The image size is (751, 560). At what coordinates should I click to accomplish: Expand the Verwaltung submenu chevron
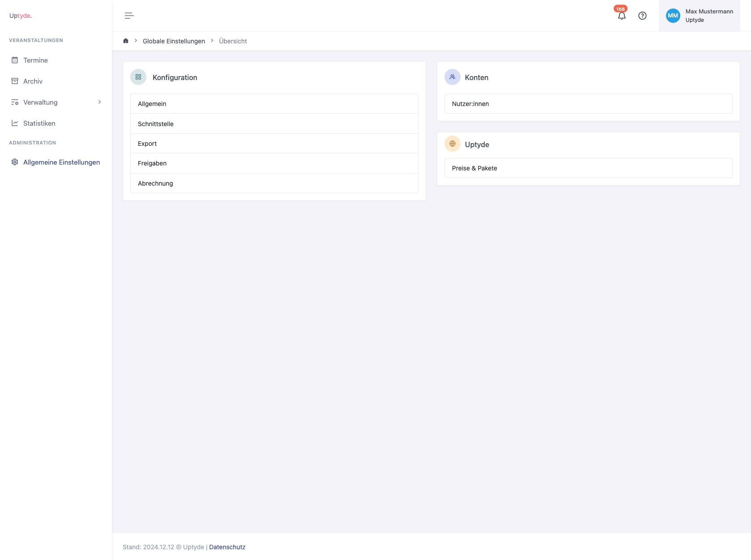point(99,102)
